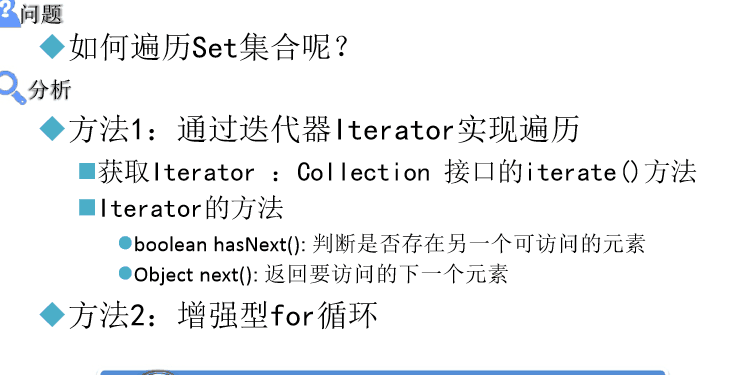Click the boolean hasNext() method text
756x375 pixels.
coord(219,244)
